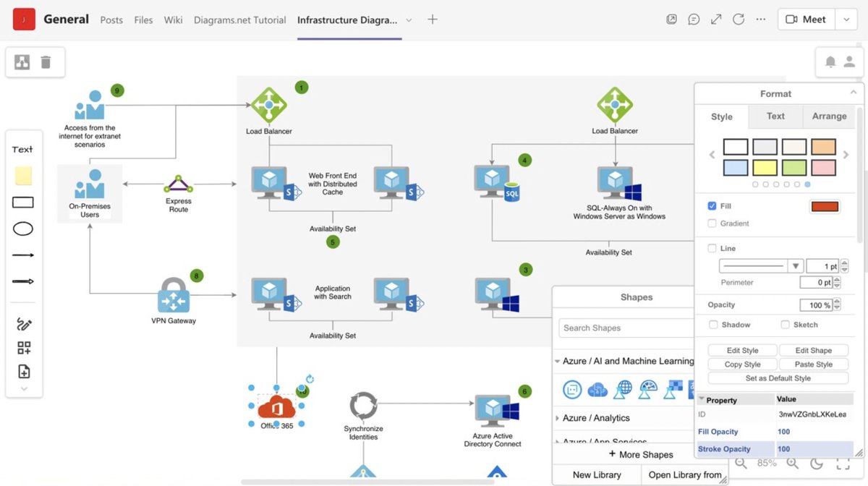Choose the light green style swatch
Image resolution: width=868 pixels, height=486 pixels.
[x=794, y=167]
